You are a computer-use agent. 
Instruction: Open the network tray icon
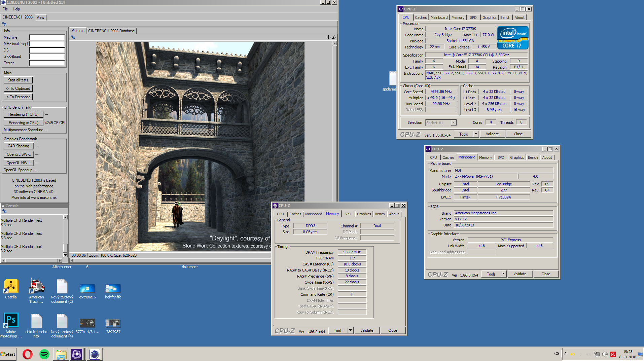point(597,354)
